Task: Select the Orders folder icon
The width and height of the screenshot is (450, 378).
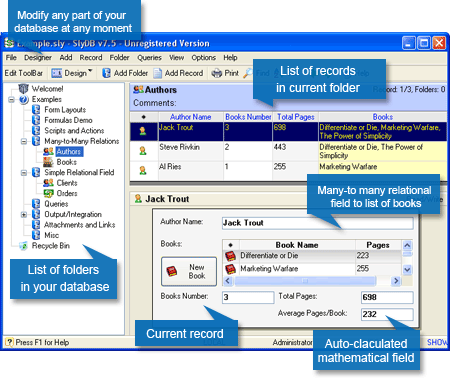Action: pyautogui.click(x=48, y=193)
